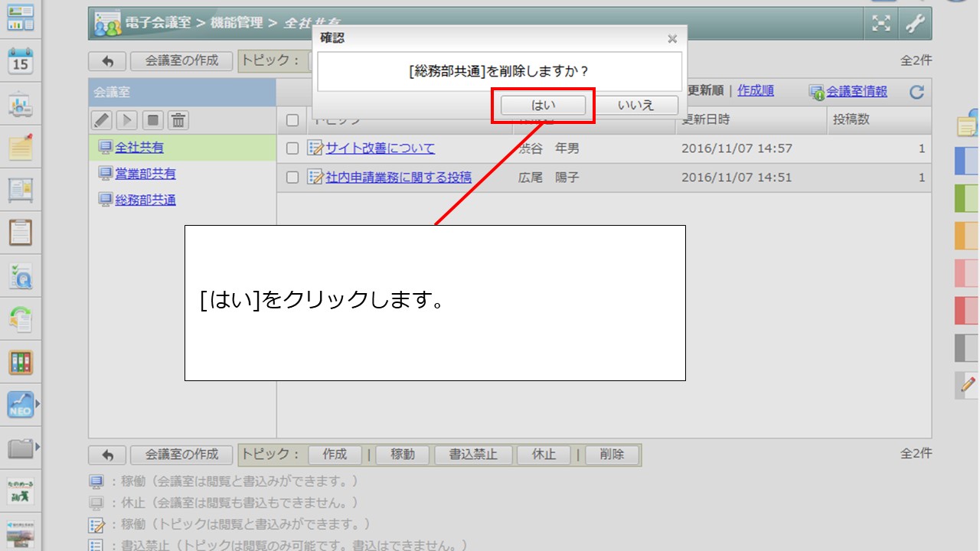Open the blue NEO chart icon
Screen dimensions: 980x551
21,404
